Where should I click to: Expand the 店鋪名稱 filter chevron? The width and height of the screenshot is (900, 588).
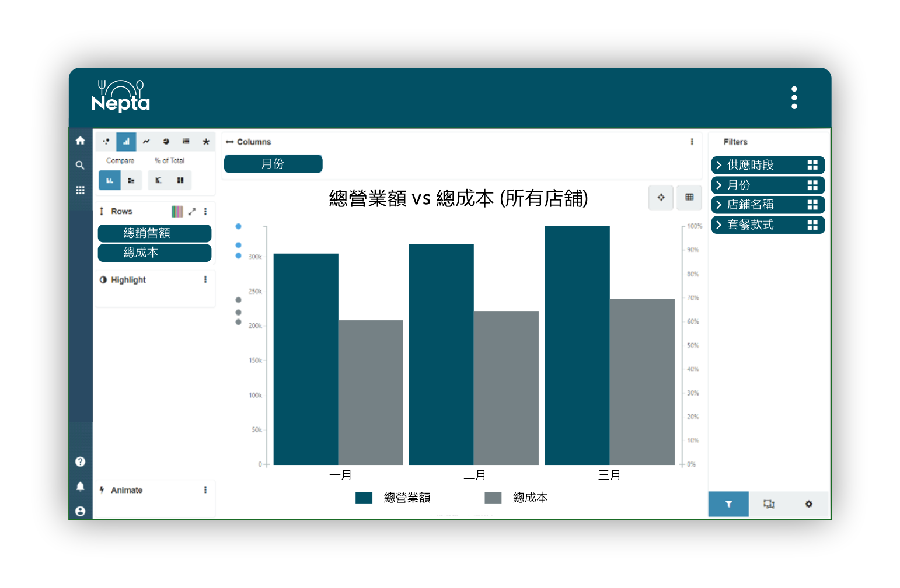[719, 205]
